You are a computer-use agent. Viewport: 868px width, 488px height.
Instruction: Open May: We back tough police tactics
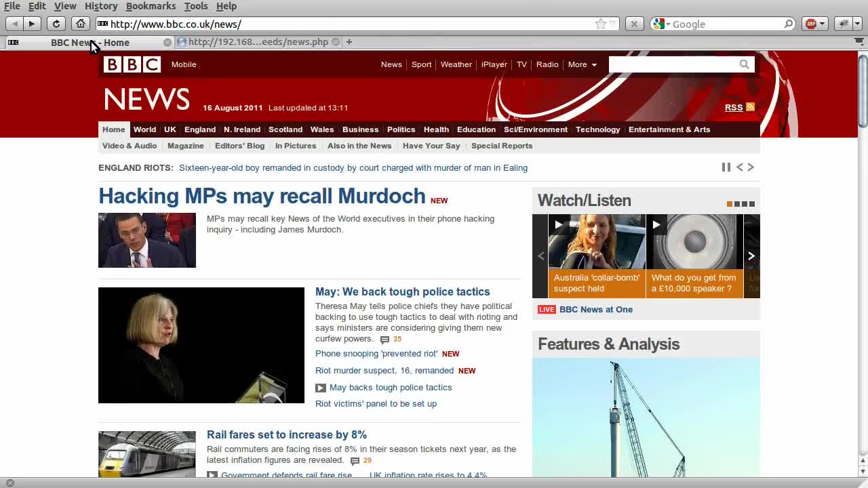click(402, 291)
